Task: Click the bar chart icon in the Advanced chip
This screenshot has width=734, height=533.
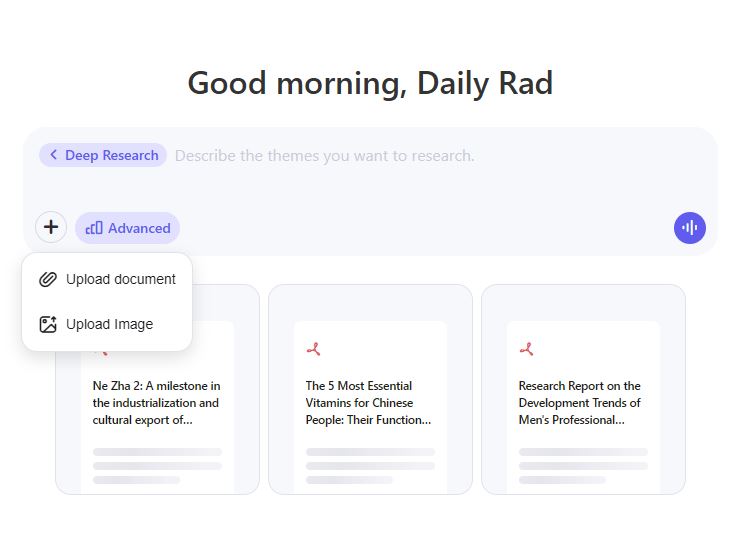Action: pyautogui.click(x=94, y=228)
